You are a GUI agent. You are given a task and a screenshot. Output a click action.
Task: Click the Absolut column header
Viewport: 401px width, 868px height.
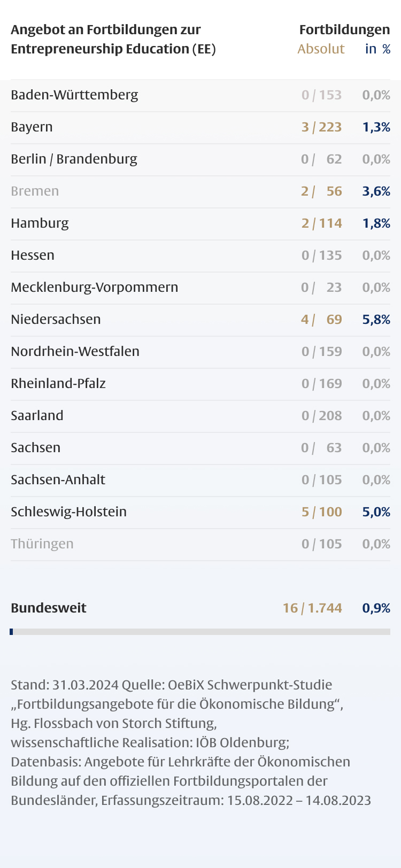[x=321, y=49]
